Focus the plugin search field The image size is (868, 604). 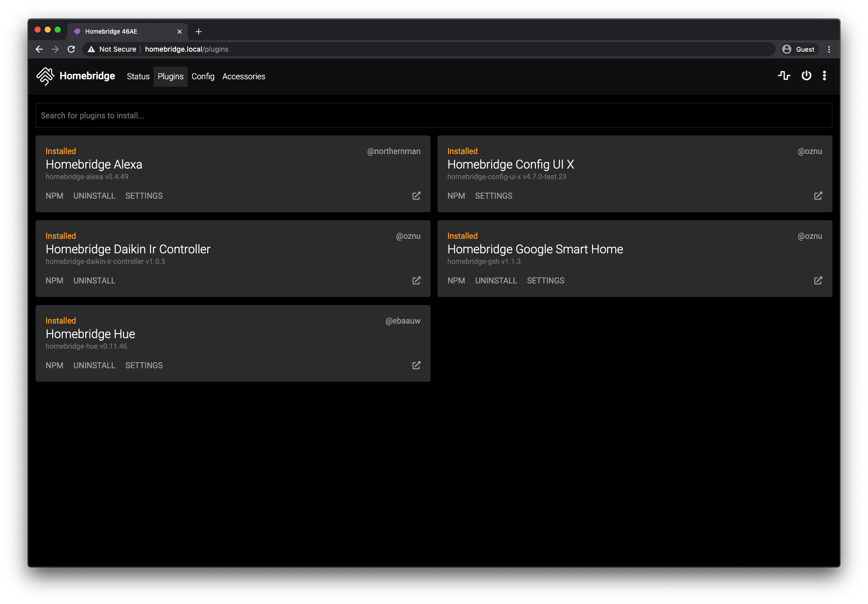pos(433,115)
